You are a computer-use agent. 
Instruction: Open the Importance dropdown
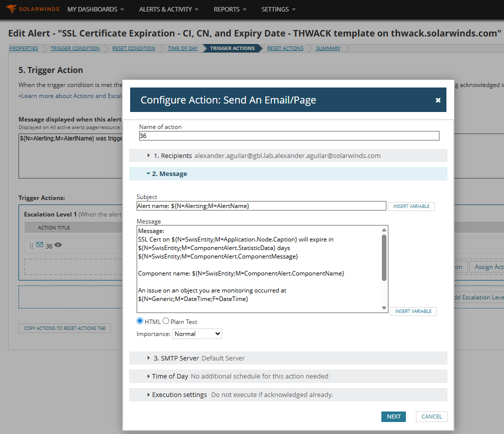point(197,334)
